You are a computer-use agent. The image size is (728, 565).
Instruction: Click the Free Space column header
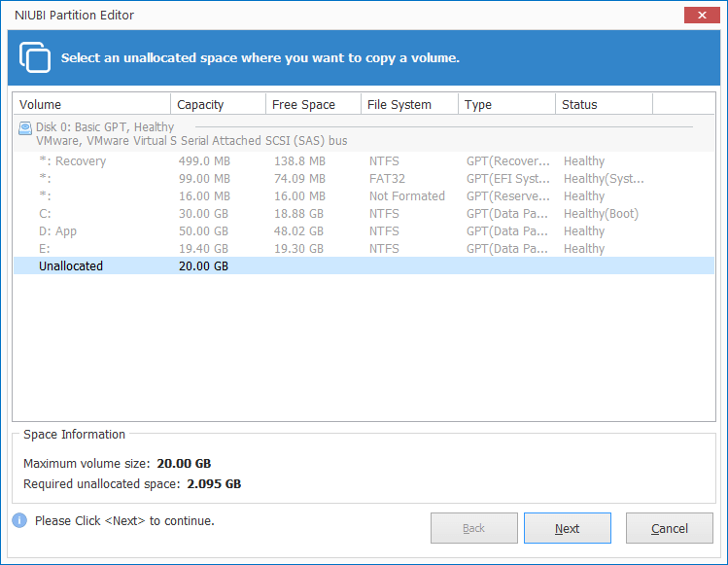coord(312,104)
